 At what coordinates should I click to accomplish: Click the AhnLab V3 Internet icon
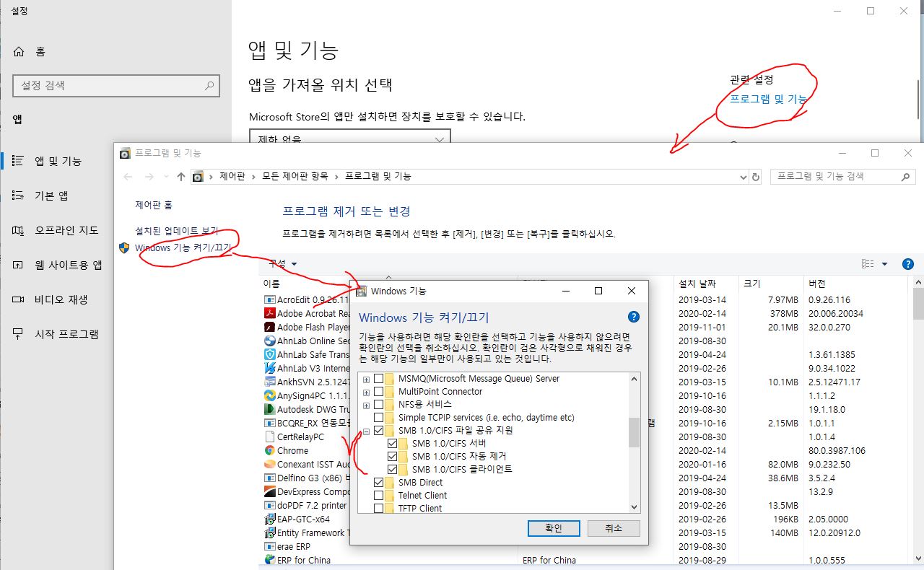pos(270,368)
